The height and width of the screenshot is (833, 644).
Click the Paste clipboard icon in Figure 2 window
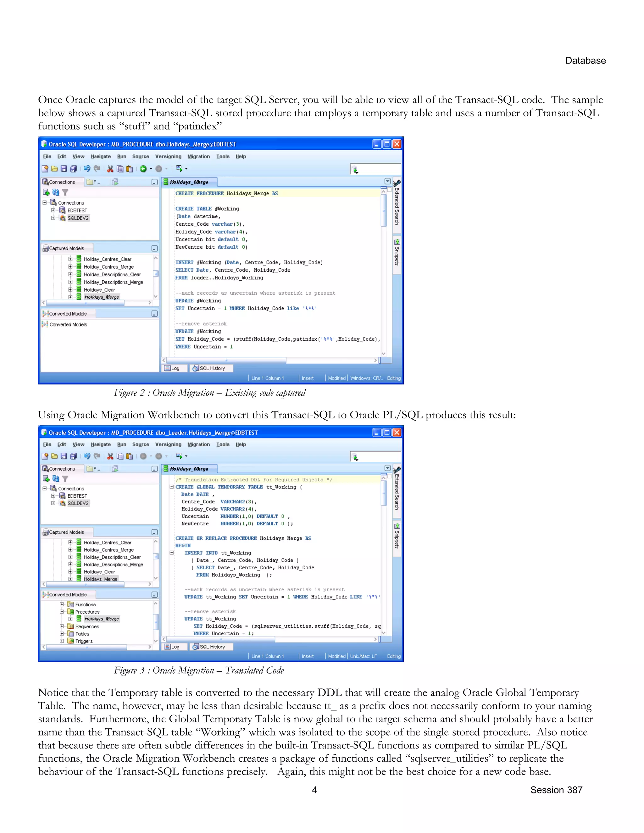pyautogui.click(x=129, y=168)
